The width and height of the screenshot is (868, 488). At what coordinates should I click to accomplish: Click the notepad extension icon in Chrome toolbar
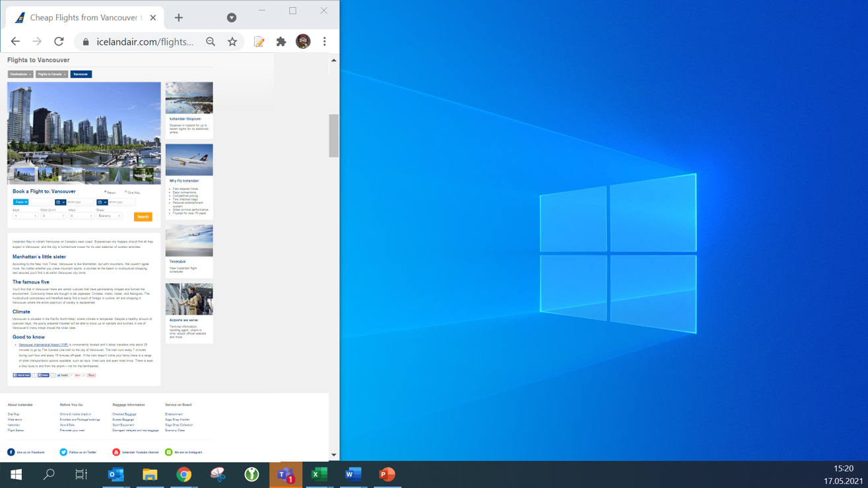259,42
